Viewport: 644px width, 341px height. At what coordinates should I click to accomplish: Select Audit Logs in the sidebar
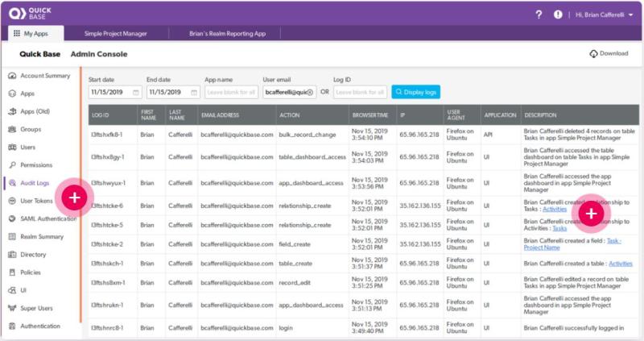35,183
